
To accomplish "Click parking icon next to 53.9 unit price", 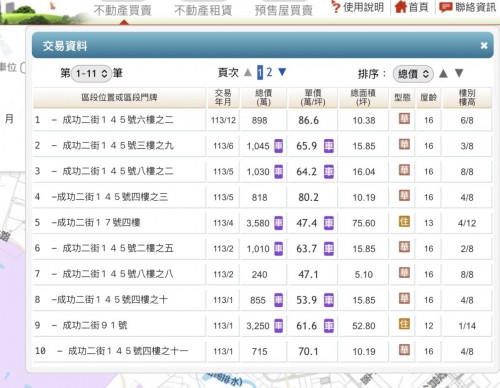I will pos(329,300).
